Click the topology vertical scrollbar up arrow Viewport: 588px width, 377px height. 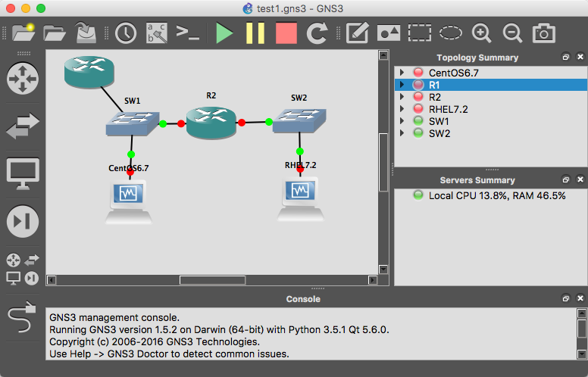pos(383,55)
